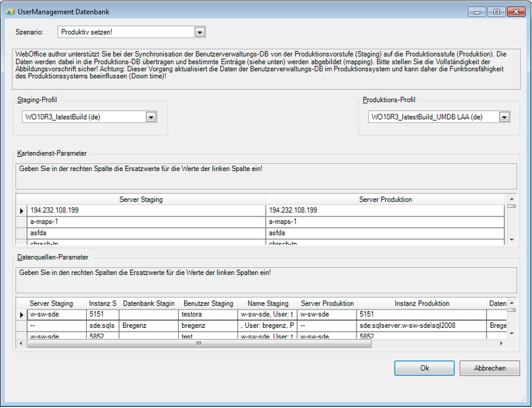Click the UserManagement Datenbank title bar icon
Screen dimensions: 532x408
tap(11, 11)
